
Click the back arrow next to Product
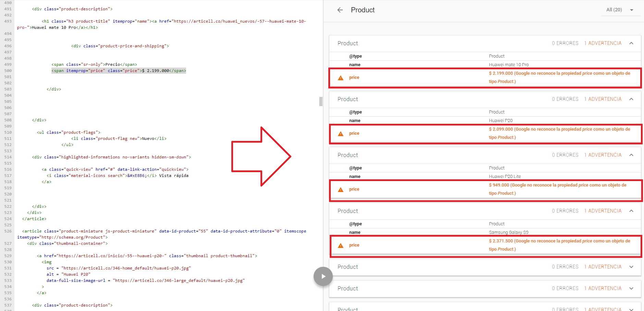click(x=340, y=10)
